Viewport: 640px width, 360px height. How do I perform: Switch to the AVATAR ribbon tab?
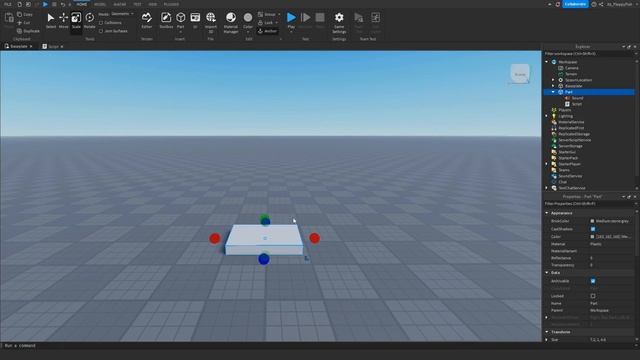(120, 4)
